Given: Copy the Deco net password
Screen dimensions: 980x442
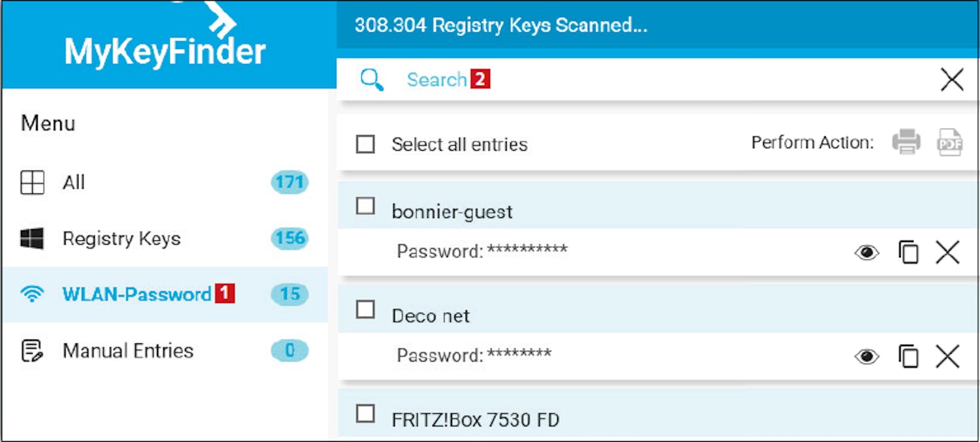Looking at the screenshot, I should coord(908,356).
